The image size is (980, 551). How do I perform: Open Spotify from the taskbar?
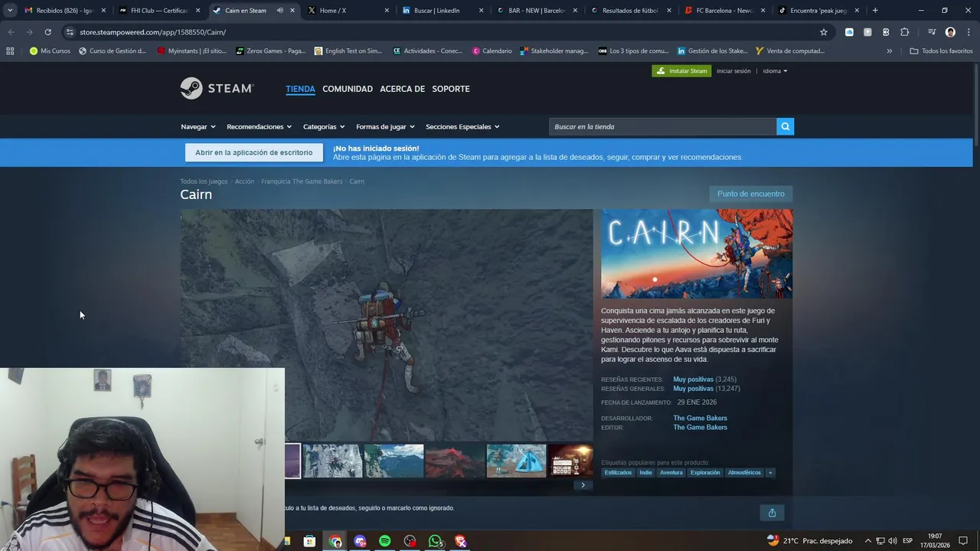[x=385, y=541]
